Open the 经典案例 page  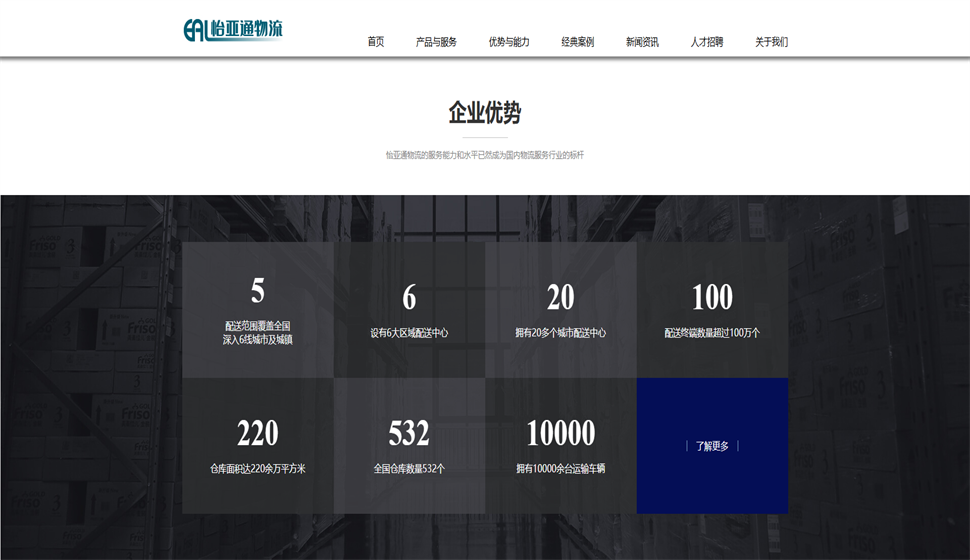tap(577, 42)
